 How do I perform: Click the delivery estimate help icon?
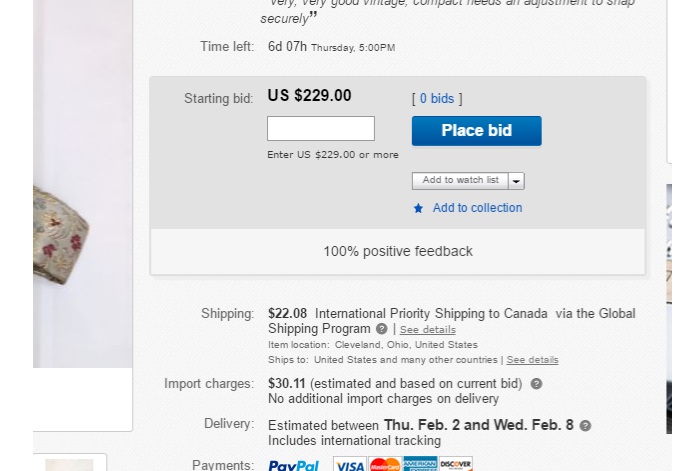coord(585,426)
